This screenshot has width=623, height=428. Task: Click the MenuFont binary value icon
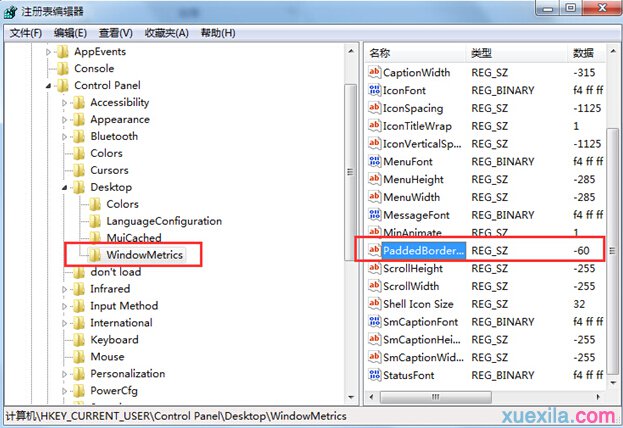pyautogui.click(x=374, y=161)
